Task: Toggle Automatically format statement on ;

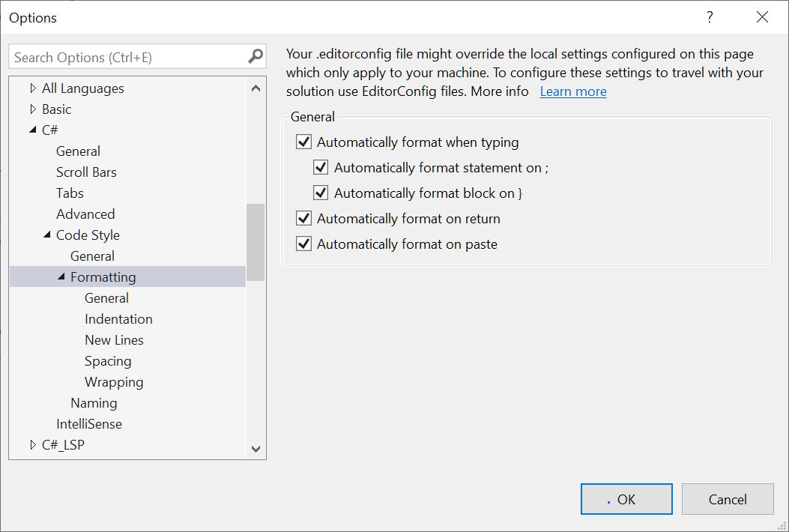Action: [321, 167]
